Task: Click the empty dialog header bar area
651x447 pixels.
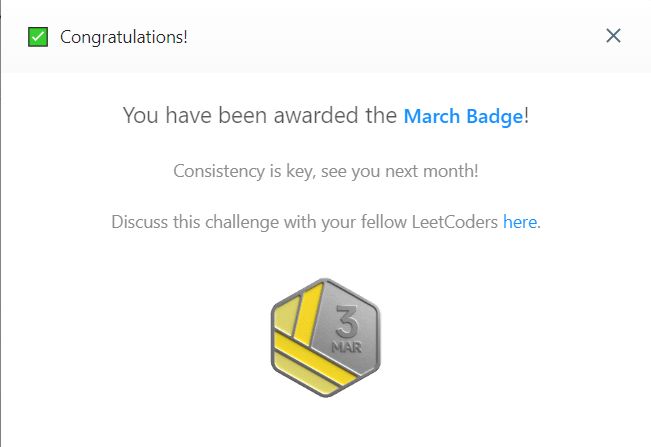Action: (394, 37)
